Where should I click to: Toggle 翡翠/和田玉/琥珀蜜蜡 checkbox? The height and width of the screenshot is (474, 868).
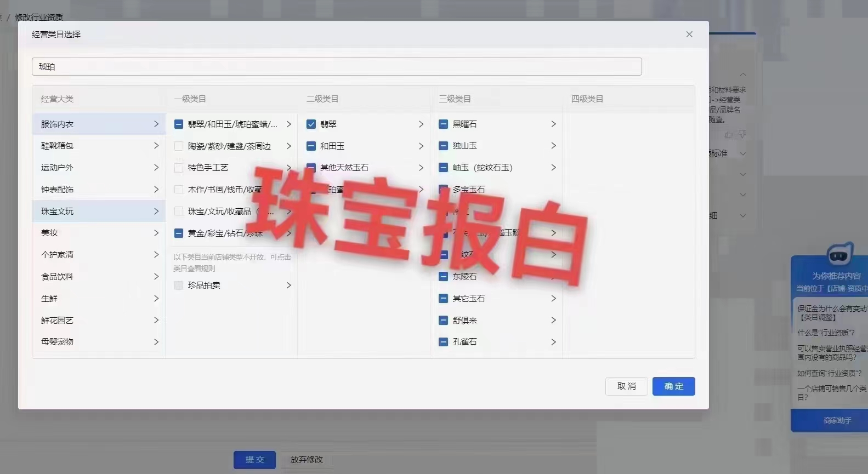(x=179, y=124)
